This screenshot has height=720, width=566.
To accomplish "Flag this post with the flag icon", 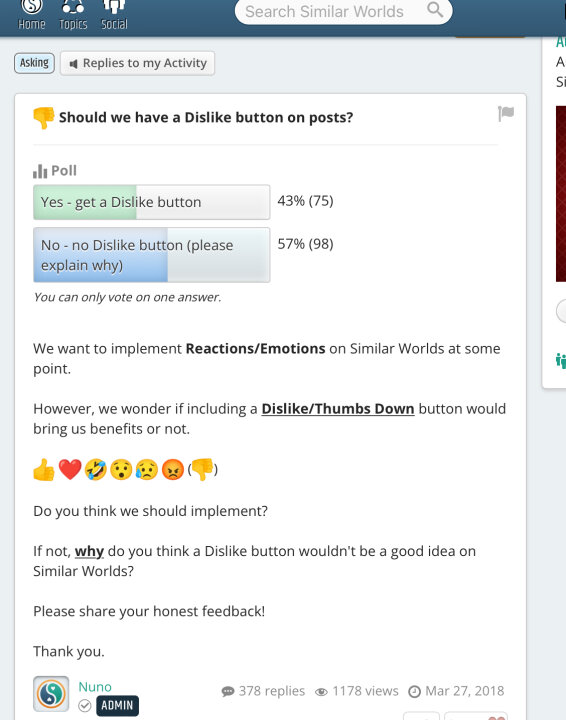I will pyautogui.click(x=506, y=113).
